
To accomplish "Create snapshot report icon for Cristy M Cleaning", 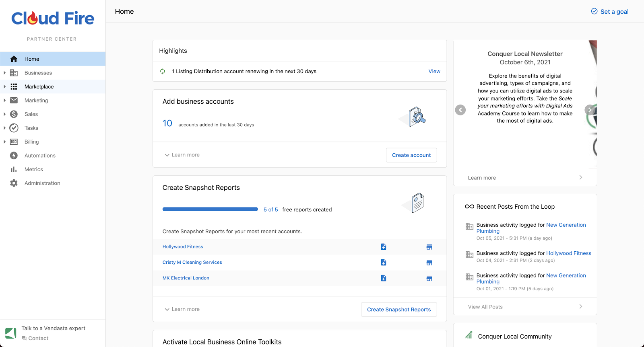I will [x=384, y=262].
